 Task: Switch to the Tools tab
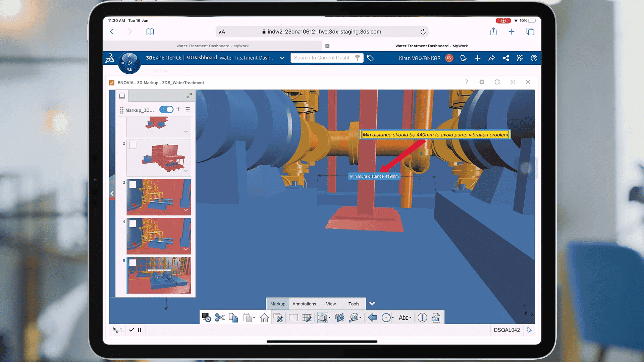pos(354,304)
